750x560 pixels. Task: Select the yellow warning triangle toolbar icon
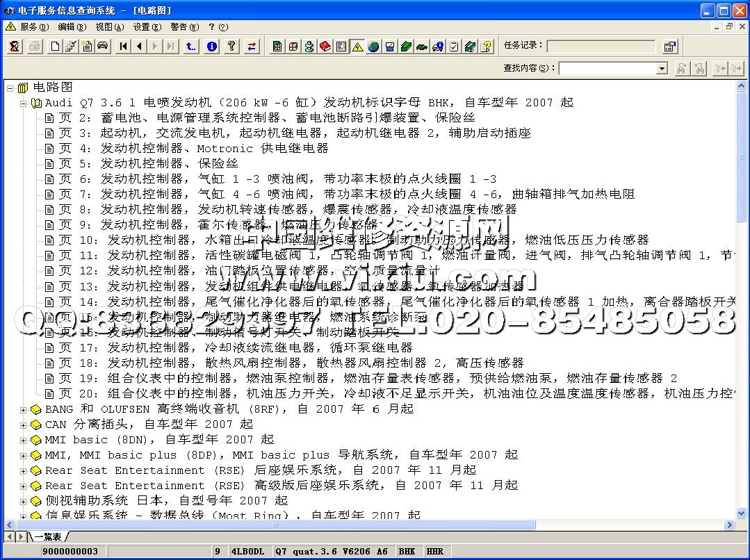coord(358,47)
